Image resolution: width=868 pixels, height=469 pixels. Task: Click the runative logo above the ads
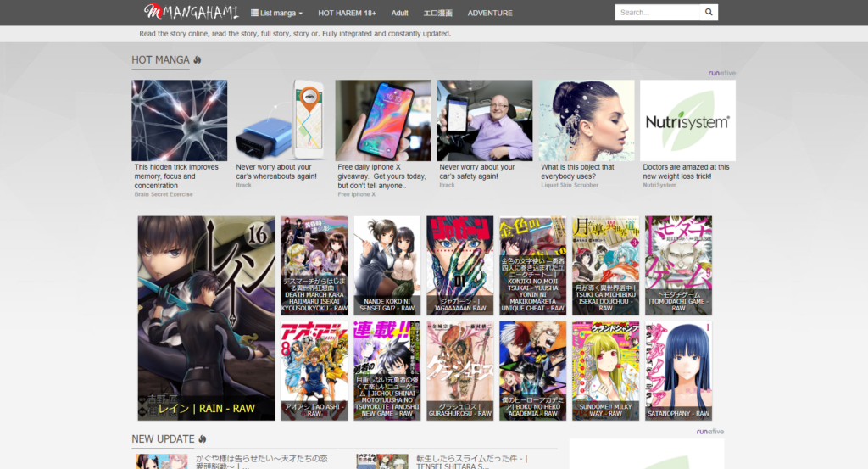pyautogui.click(x=722, y=73)
